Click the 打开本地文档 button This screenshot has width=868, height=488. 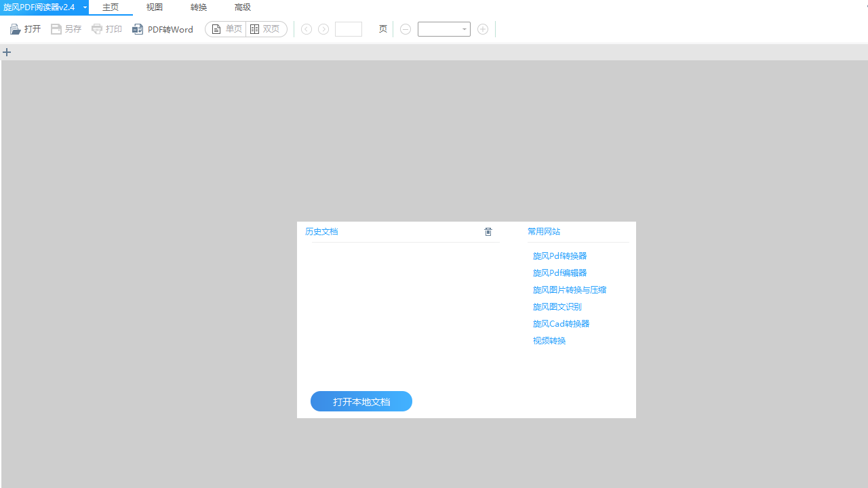tap(361, 401)
